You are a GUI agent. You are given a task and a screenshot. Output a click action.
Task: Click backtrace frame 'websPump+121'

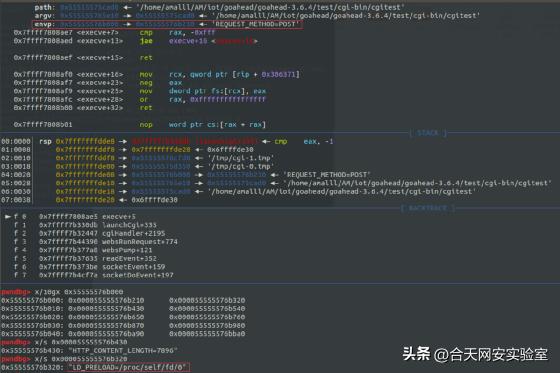127,250
